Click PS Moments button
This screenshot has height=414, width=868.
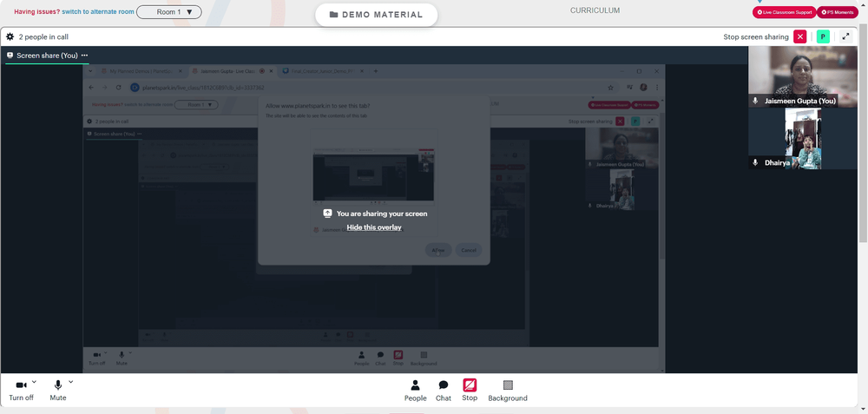click(837, 11)
